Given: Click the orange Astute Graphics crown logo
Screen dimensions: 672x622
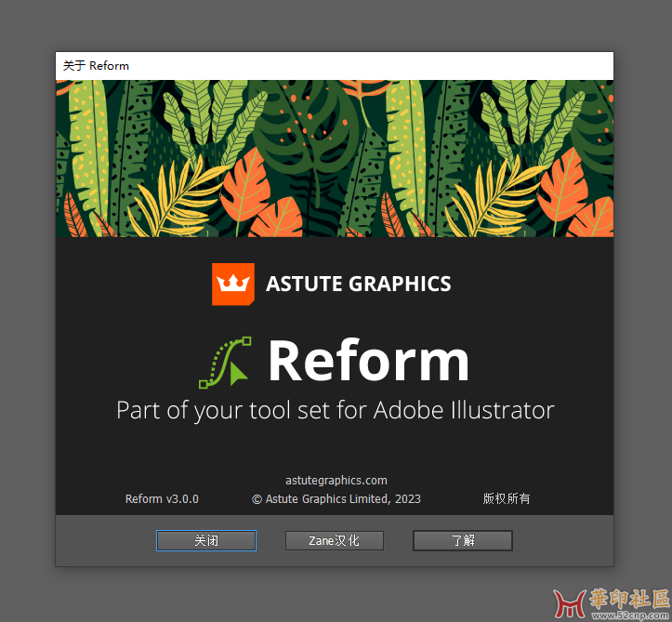Looking at the screenshot, I should point(233,285).
